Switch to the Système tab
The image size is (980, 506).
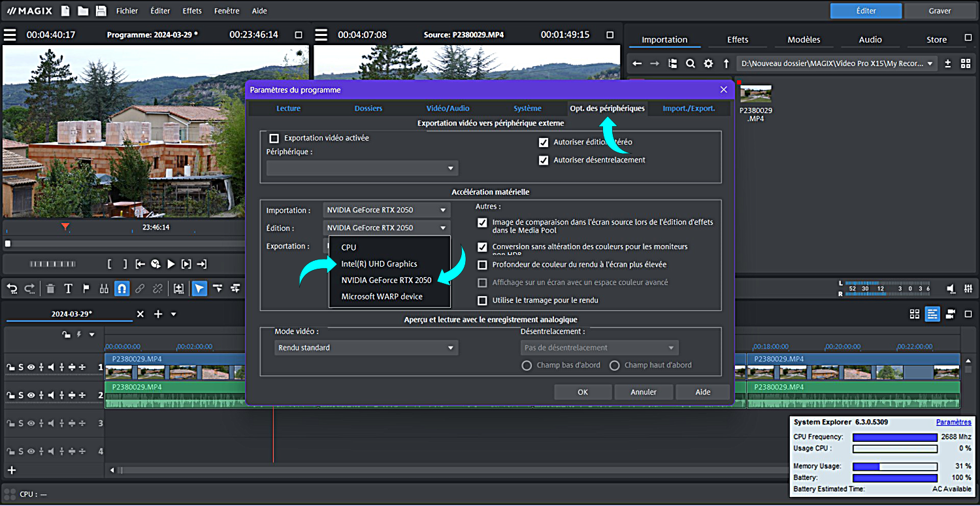(527, 109)
